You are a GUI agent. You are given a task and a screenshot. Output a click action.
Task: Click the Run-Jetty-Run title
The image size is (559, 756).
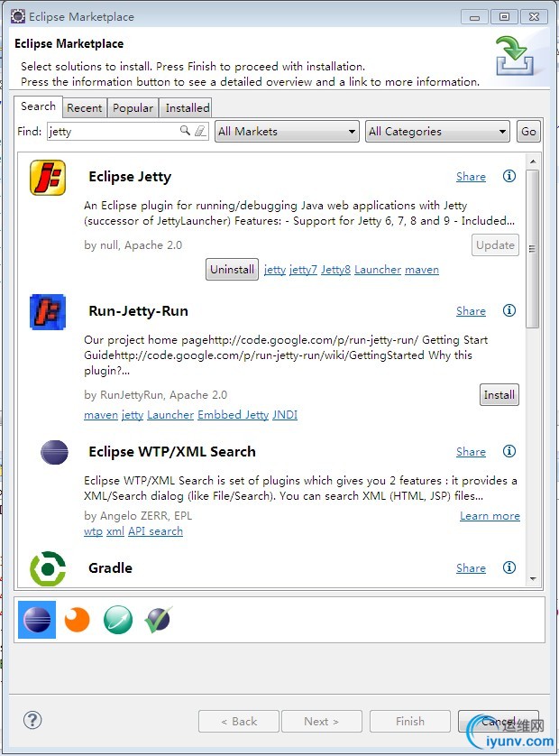[138, 311]
